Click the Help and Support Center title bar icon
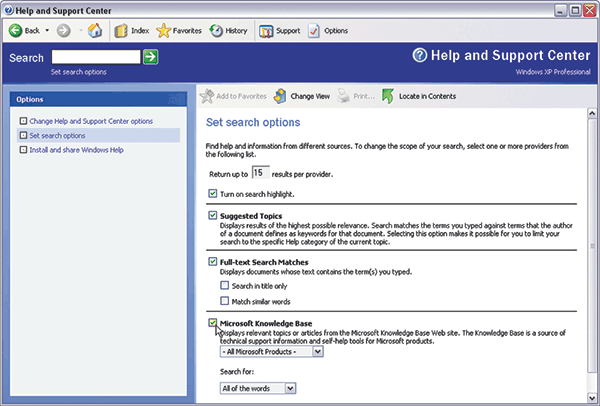The height and width of the screenshot is (406, 600). coord(8,10)
